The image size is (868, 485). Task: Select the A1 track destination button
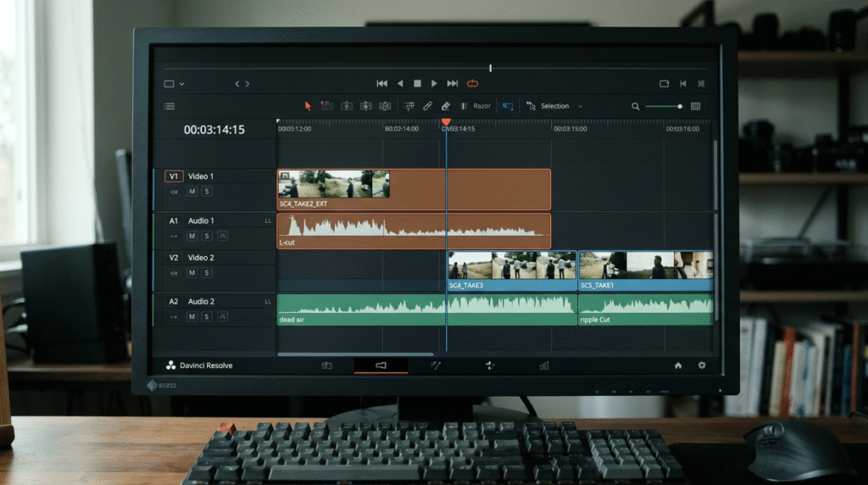(x=174, y=220)
